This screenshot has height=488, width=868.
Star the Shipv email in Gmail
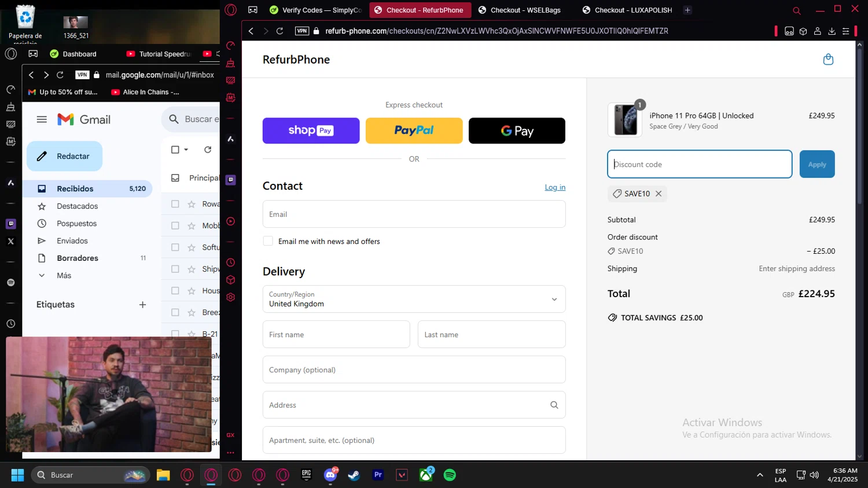(x=192, y=269)
